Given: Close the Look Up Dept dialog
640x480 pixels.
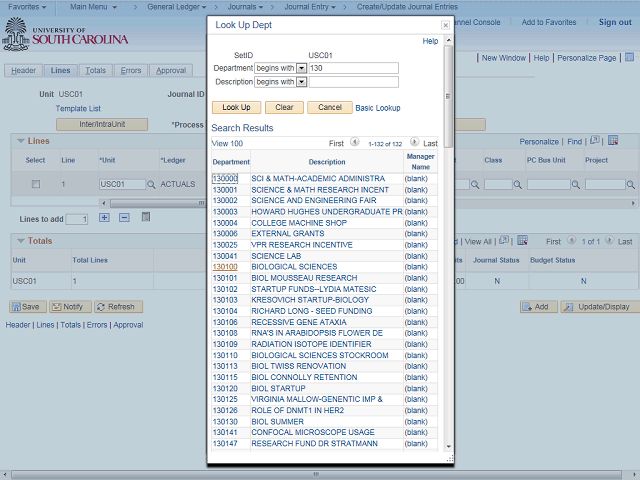Looking at the screenshot, I should [x=445, y=25].
